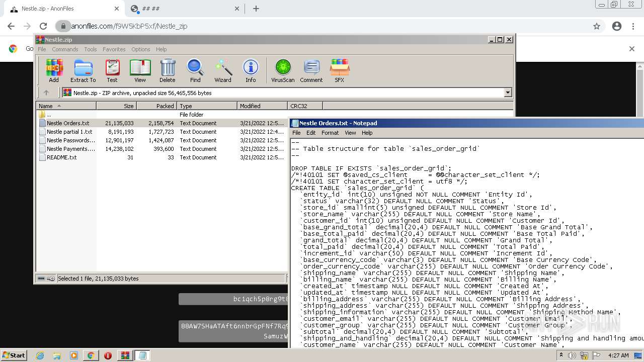
Task: Click WinRAR status bar drive icon
Action: [x=41, y=279]
